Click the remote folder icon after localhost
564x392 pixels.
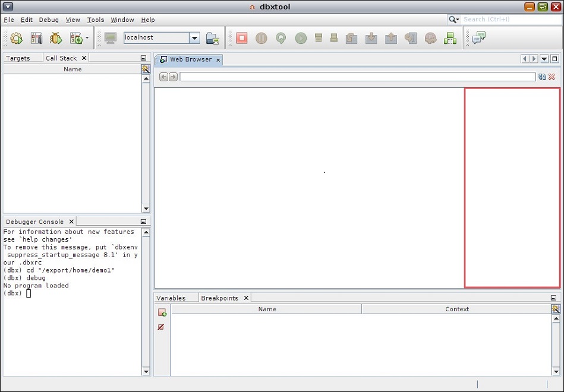tap(213, 38)
